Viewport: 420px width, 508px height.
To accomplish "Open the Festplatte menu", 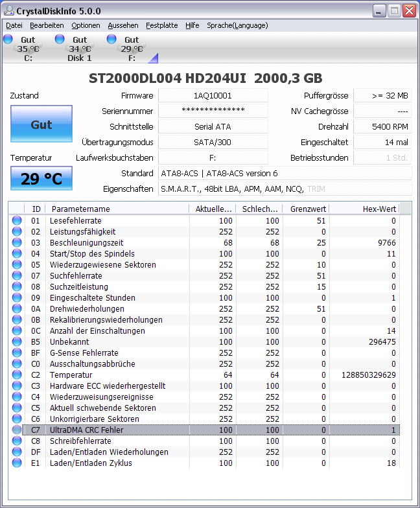I will [162, 25].
